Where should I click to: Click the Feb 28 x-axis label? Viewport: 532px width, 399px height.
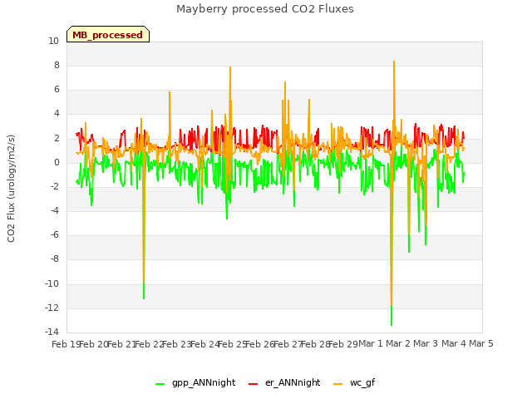pos(316,344)
